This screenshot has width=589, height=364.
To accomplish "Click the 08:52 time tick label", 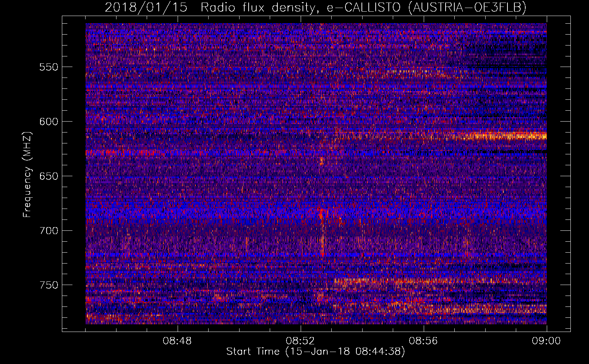I will 300,341.
